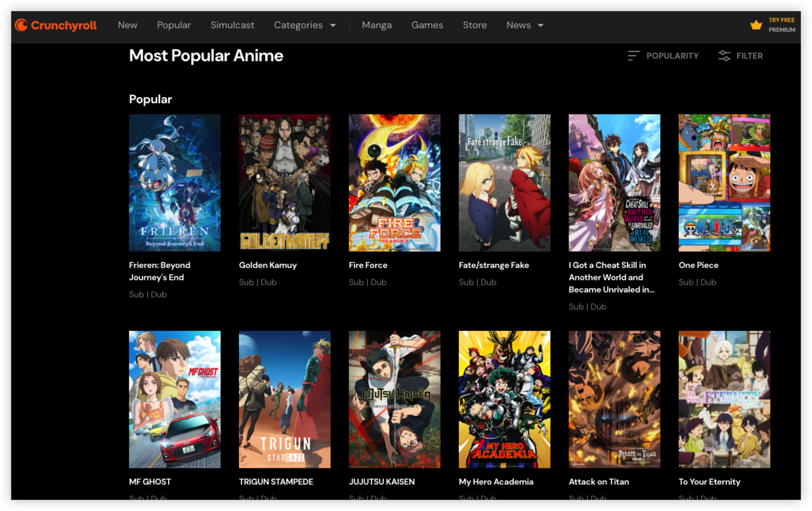The image size is (812, 511).
Task: Click the Try Free Premium button
Action: click(x=773, y=25)
